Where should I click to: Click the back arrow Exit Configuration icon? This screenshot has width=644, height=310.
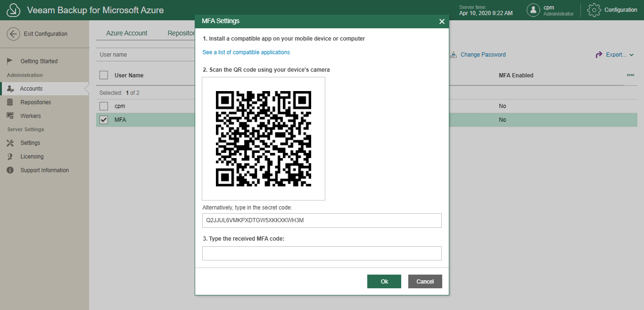pyautogui.click(x=13, y=34)
